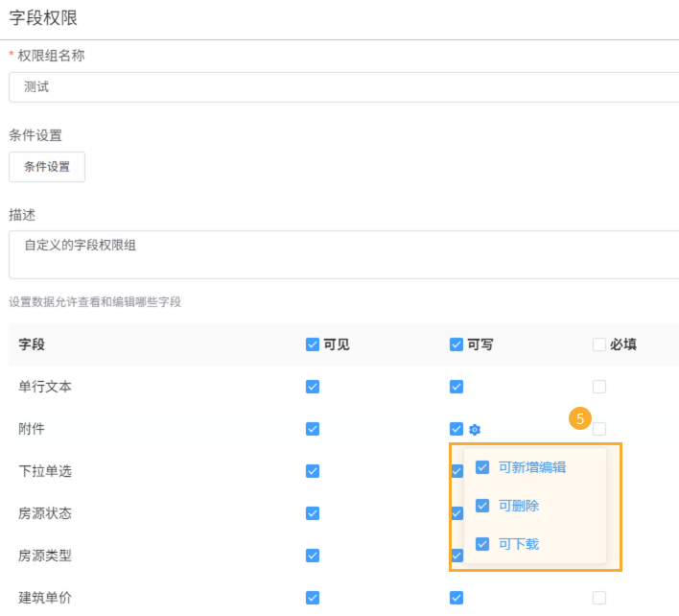Screen dimensions: 679x616
Task: Toggle the 可见 header checkbox
Action: [x=313, y=344]
